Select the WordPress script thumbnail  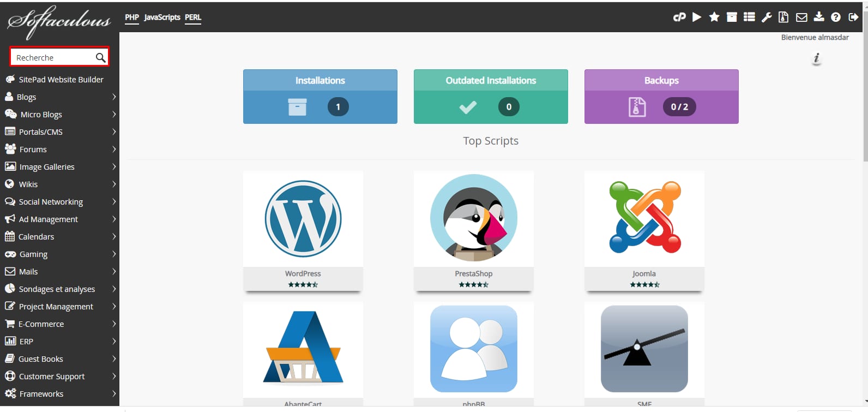coord(303,219)
